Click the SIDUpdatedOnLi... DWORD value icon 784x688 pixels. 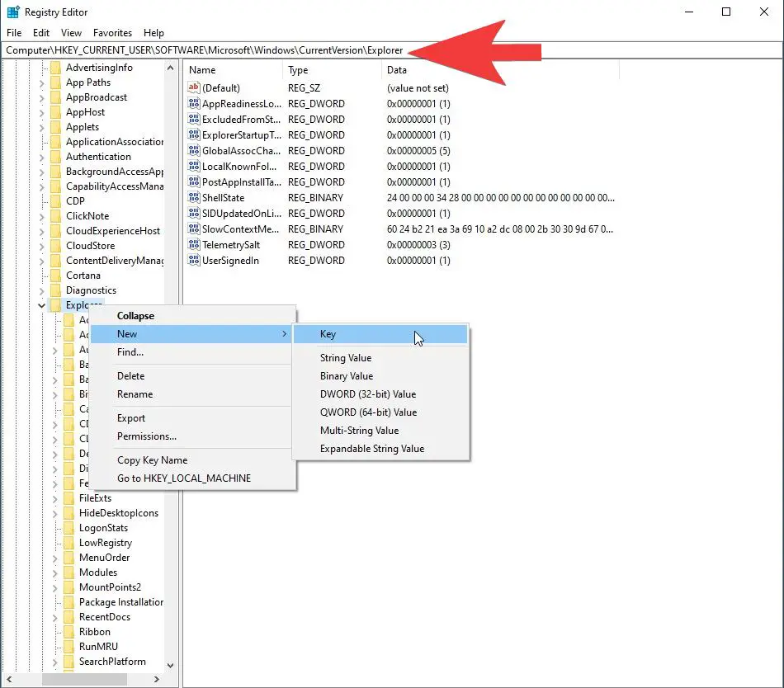pos(193,214)
